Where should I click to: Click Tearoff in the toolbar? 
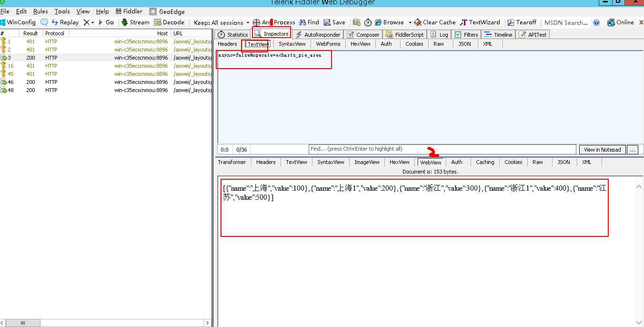(x=522, y=22)
